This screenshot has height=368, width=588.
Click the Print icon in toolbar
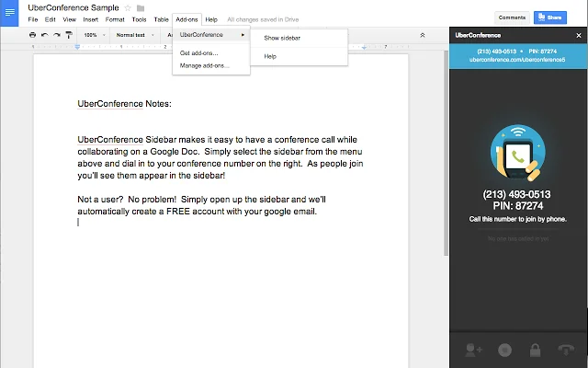(x=33, y=35)
